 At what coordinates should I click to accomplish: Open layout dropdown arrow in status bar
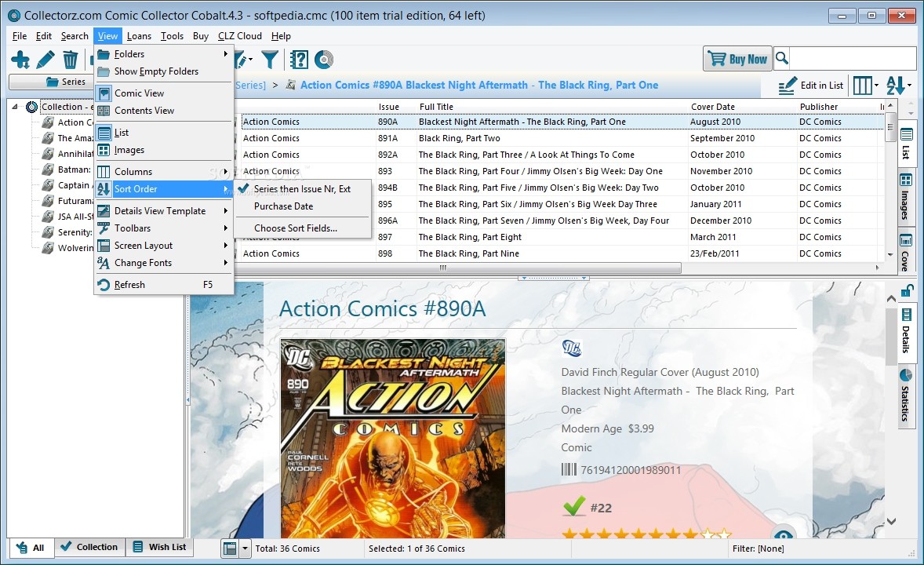(x=246, y=549)
